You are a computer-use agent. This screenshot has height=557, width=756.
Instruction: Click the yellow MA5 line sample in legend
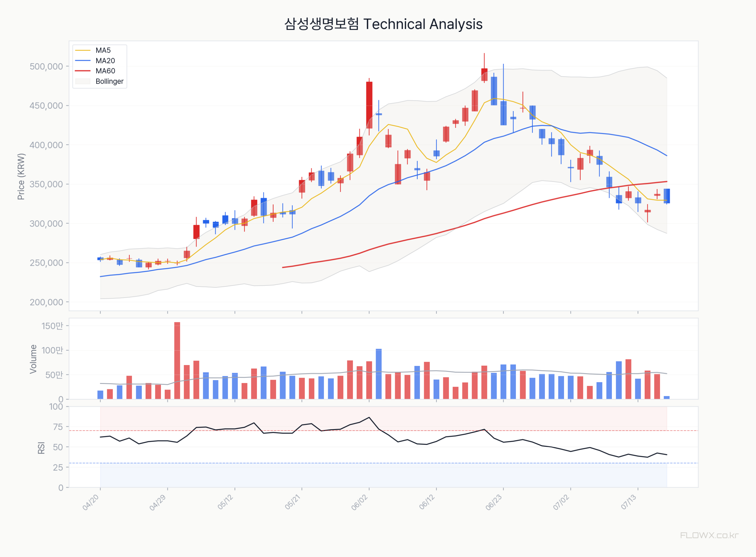tap(83, 50)
